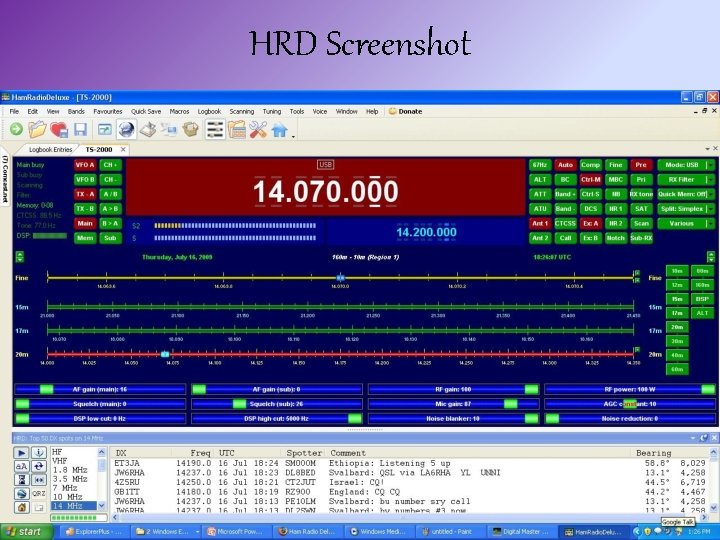Screen dimensions: 720x540
Task: Click the Call button
Action: coord(565,238)
